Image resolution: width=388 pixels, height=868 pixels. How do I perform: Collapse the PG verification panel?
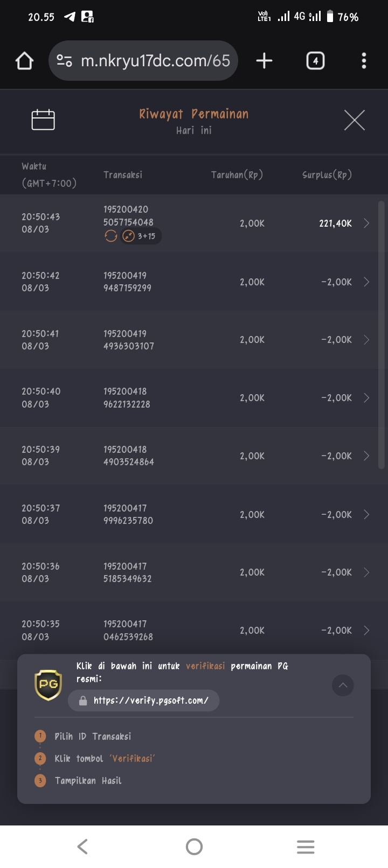coord(343,685)
